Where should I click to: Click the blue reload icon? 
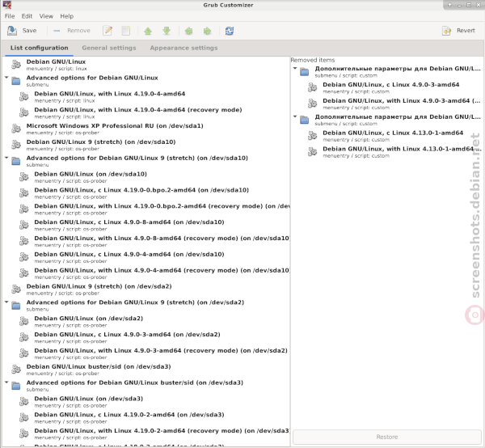[230, 31]
